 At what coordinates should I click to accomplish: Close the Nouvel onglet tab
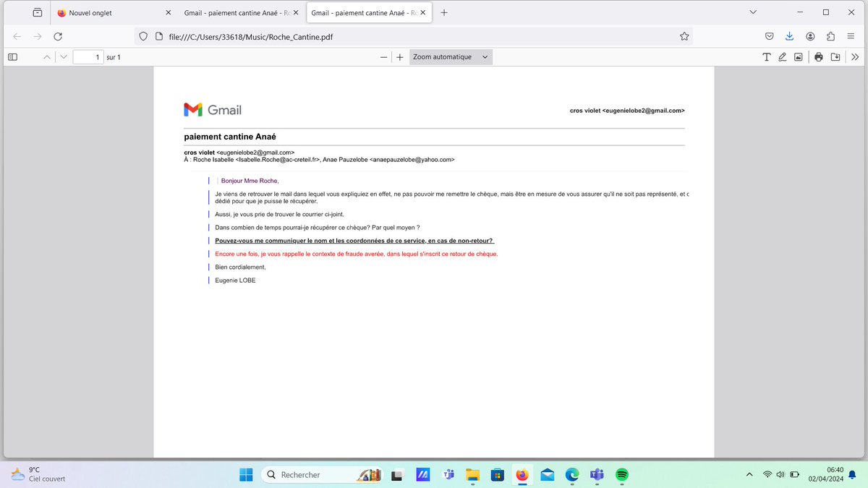point(169,13)
